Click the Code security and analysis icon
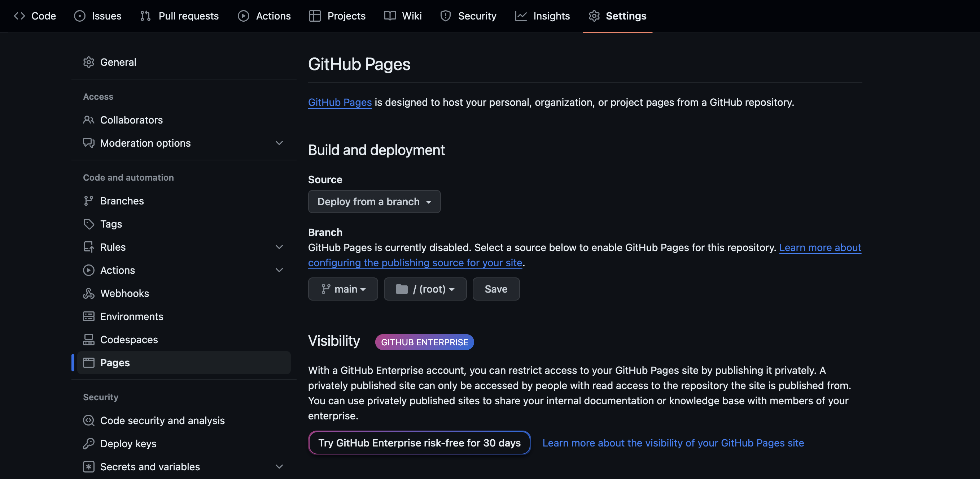 click(x=89, y=420)
